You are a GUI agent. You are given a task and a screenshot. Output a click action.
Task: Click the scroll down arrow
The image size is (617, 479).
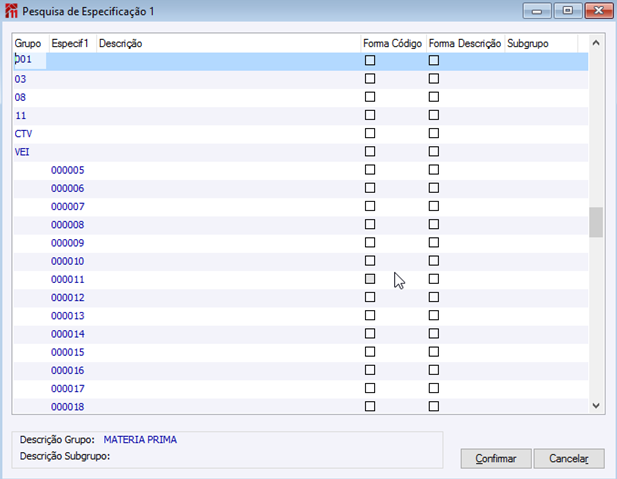tap(596, 405)
